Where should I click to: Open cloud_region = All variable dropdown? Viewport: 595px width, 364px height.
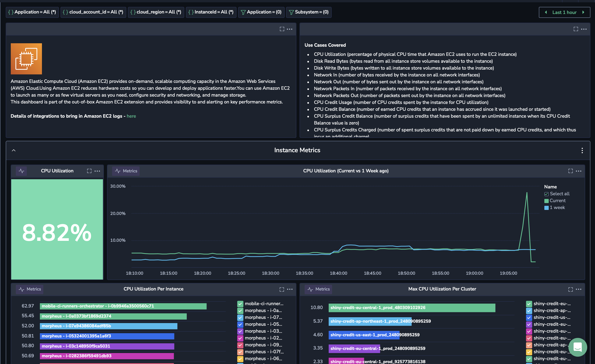click(156, 12)
